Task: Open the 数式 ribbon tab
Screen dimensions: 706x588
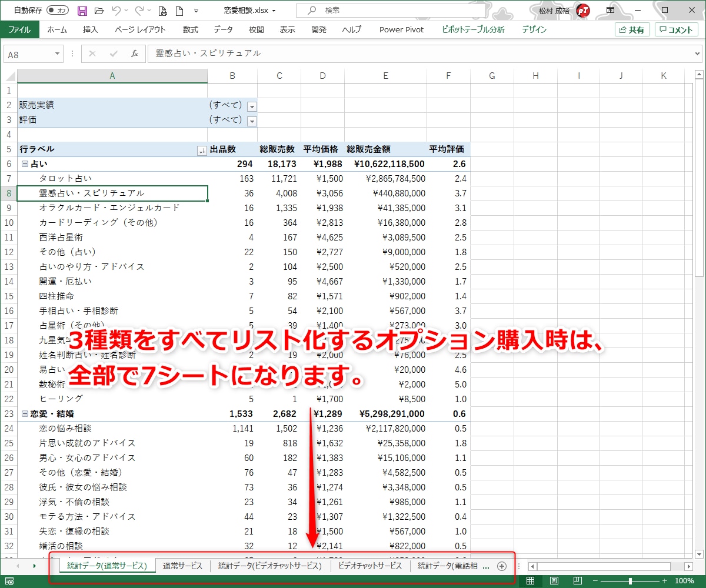Action: coord(191,29)
